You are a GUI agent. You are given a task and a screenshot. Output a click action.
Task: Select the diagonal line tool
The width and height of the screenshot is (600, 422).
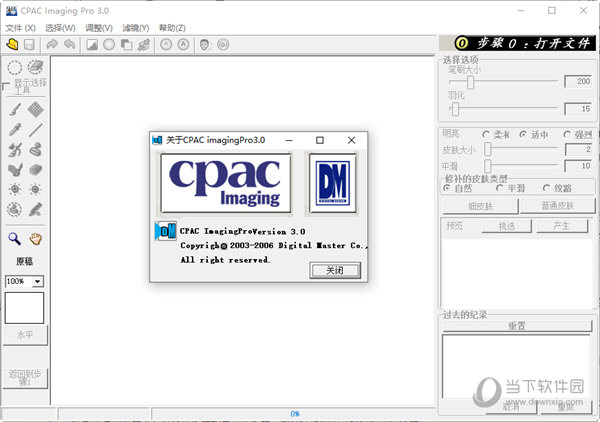coord(35,130)
